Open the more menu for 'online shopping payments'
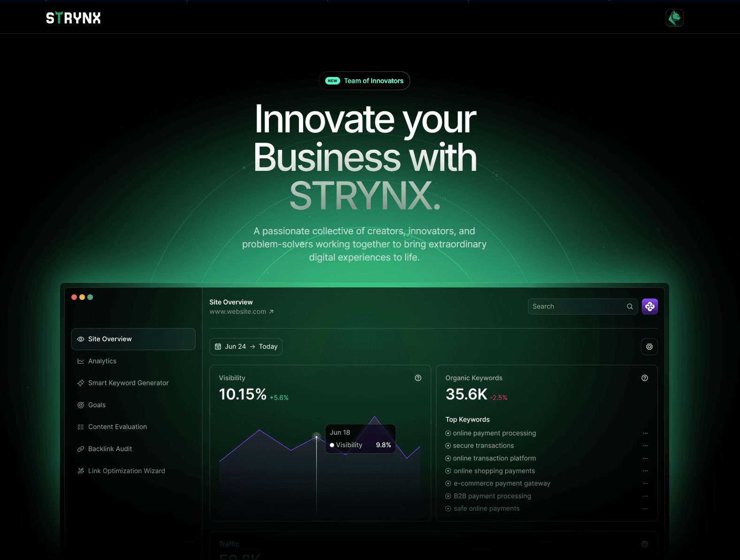 [645, 471]
